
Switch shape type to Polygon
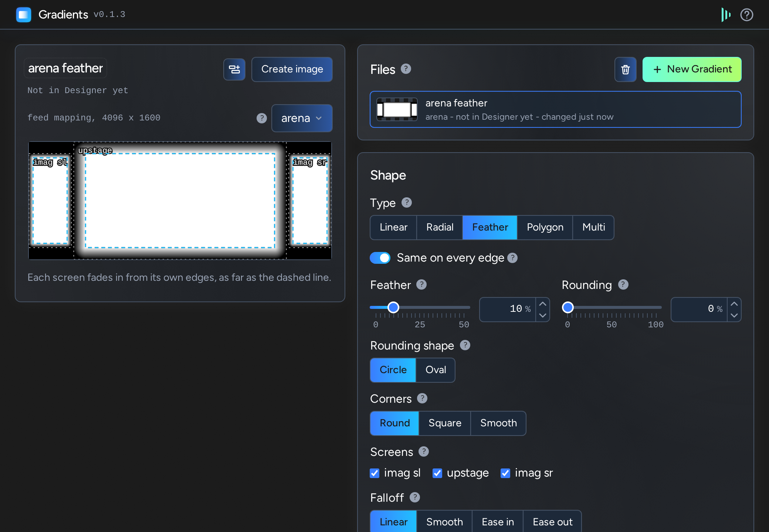[x=545, y=227]
